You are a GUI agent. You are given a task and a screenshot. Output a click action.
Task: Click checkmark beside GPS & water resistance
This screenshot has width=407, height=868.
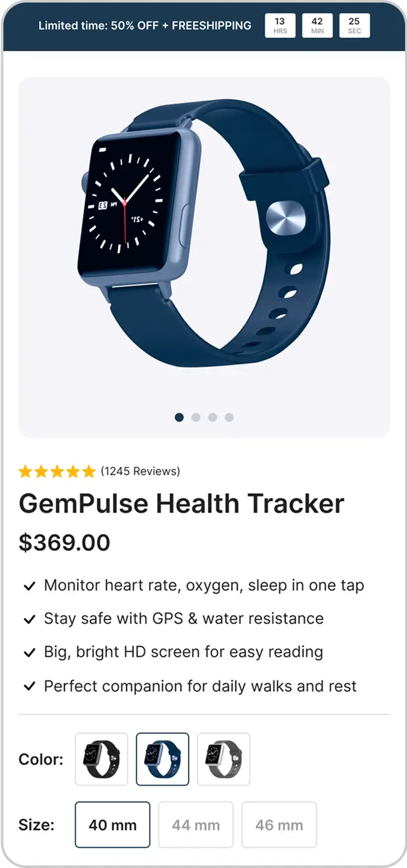click(29, 619)
